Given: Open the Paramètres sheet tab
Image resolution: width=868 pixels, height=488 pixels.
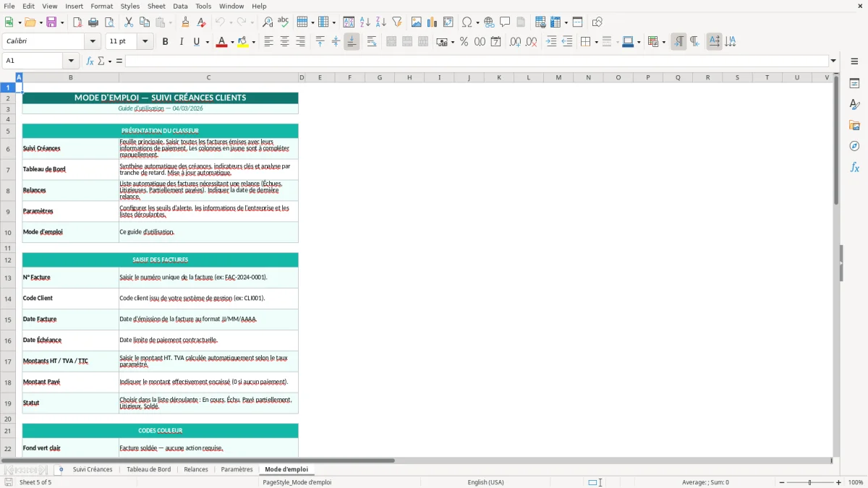Looking at the screenshot, I should click(237, 469).
